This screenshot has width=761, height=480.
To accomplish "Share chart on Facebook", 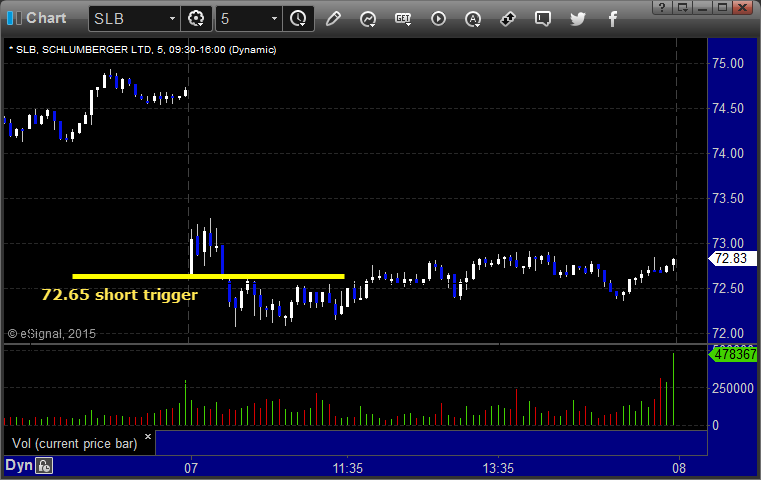I will click(612, 19).
